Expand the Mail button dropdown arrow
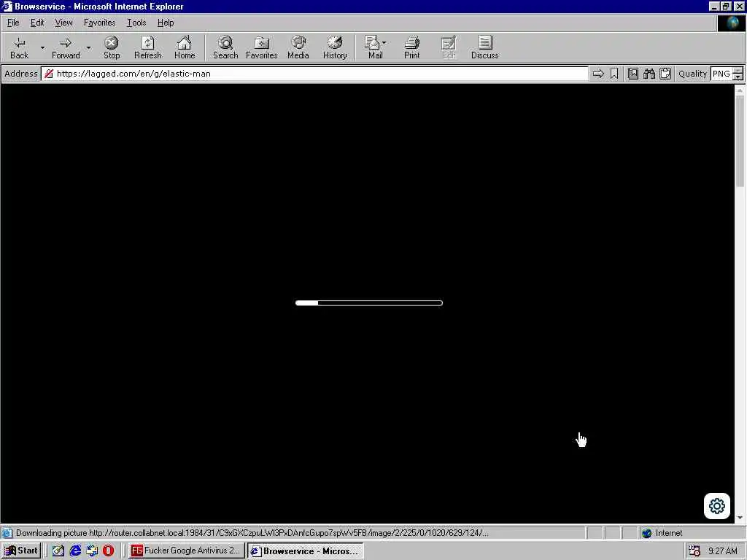Screen dimensions: 747x560 [384, 43]
